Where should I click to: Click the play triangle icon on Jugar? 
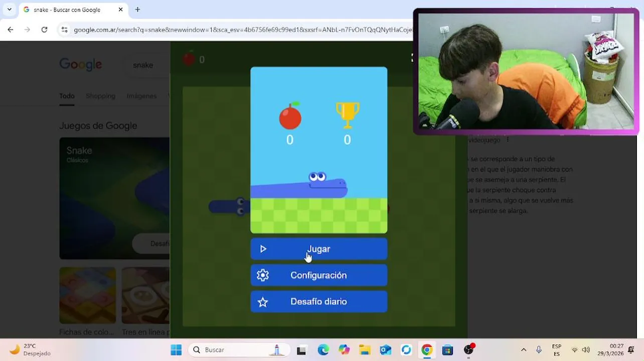[263, 249]
